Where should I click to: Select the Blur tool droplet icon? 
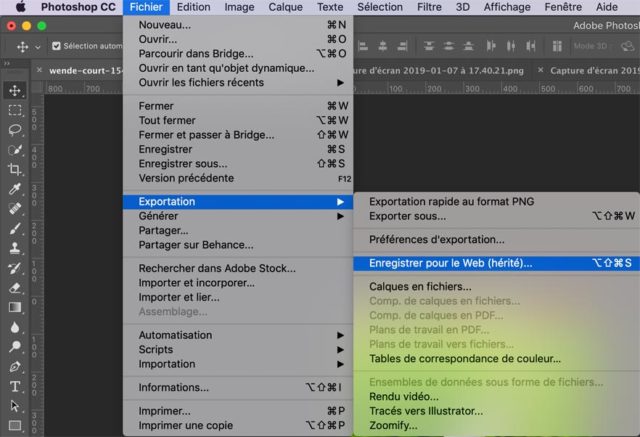click(15, 327)
